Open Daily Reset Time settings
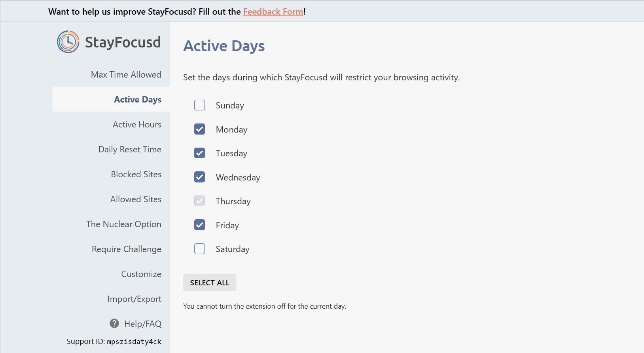Viewport: 644px width, 353px height. 130,149
